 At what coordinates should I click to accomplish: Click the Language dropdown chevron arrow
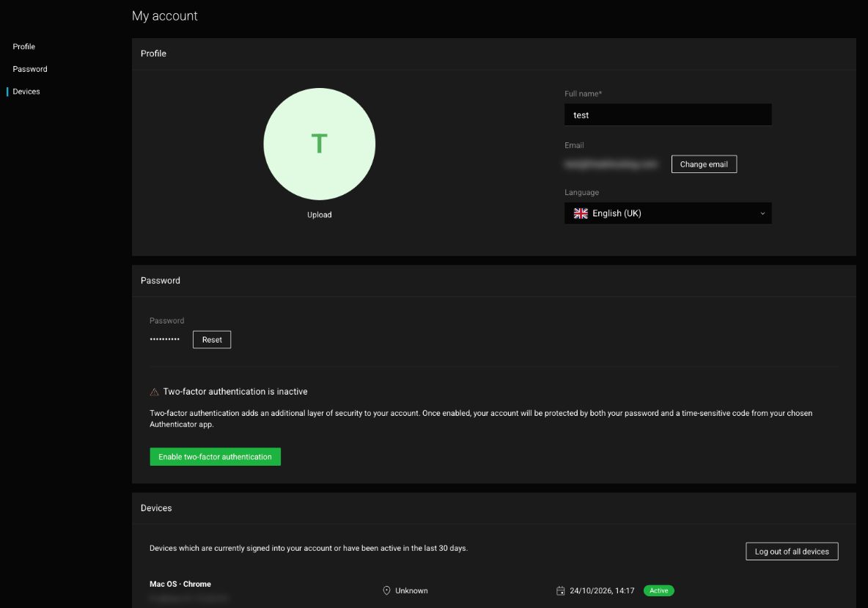762,213
